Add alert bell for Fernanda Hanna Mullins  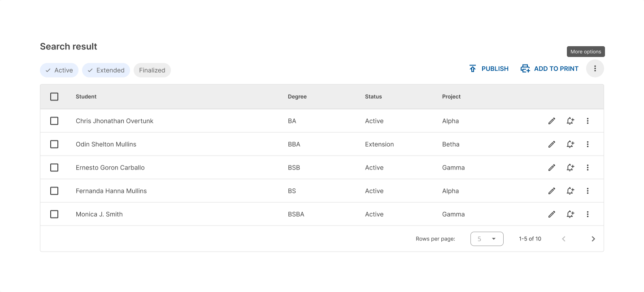pos(570,191)
